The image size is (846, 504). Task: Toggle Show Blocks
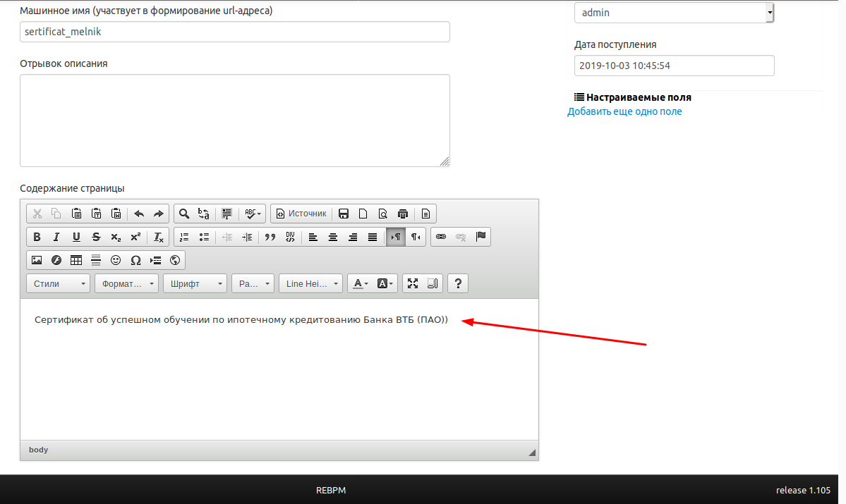point(432,283)
